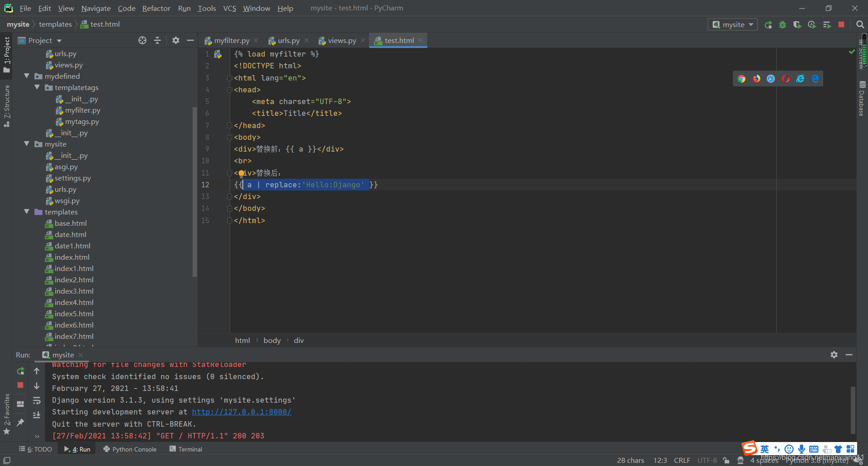Open the file in Edge browser
Viewport: 868px width, 466px height.
[x=815, y=79]
